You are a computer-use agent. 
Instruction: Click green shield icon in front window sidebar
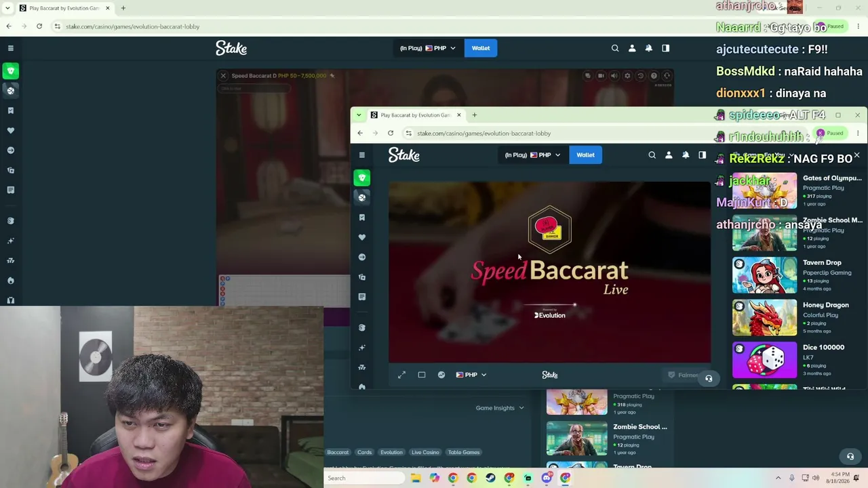click(x=362, y=178)
